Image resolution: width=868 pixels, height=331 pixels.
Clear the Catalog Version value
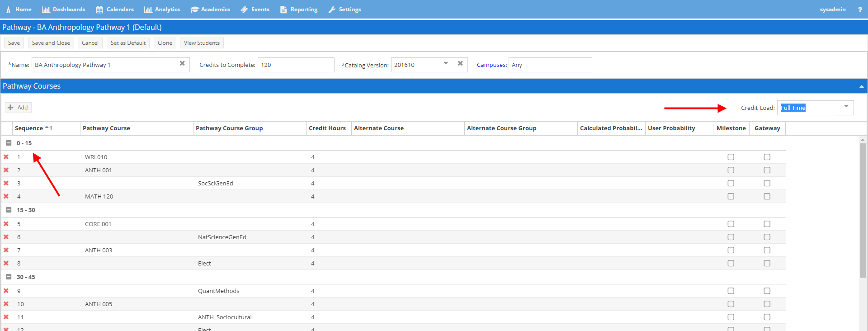click(x=460, y=63)
